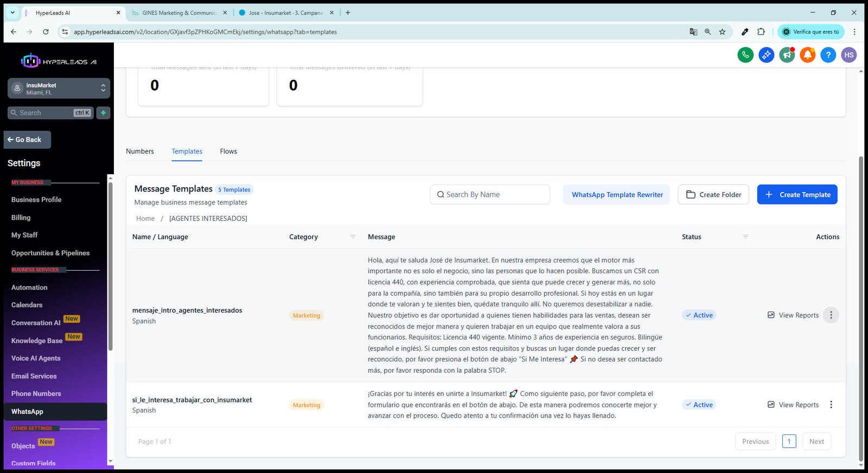The width and height of the screenshot is (868, 473).
Task: Open HS user avatar menu
Action: (849, 55)
